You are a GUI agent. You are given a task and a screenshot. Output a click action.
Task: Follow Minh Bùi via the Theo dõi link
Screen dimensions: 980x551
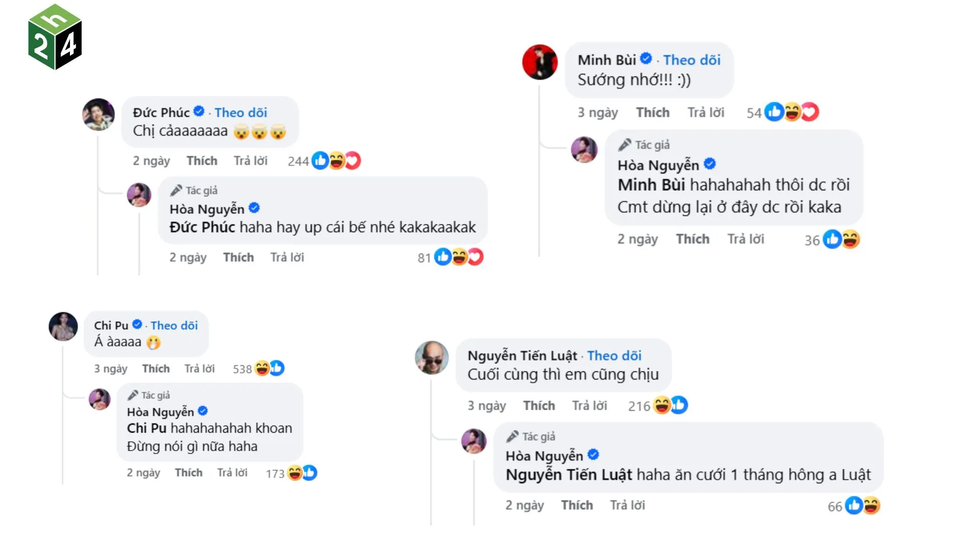[692, 60]
